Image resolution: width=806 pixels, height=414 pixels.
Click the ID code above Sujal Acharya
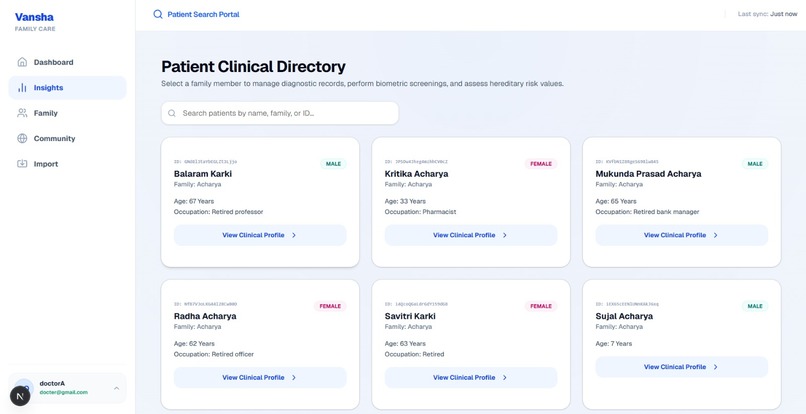coord(627,304)
